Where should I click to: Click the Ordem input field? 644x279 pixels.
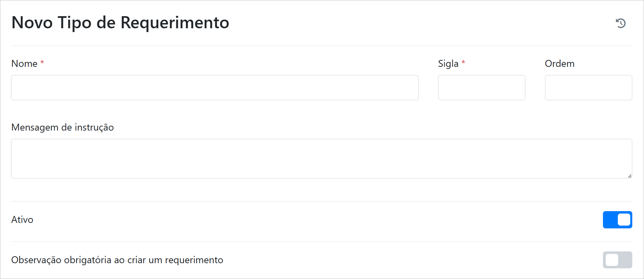click(588, 88)
